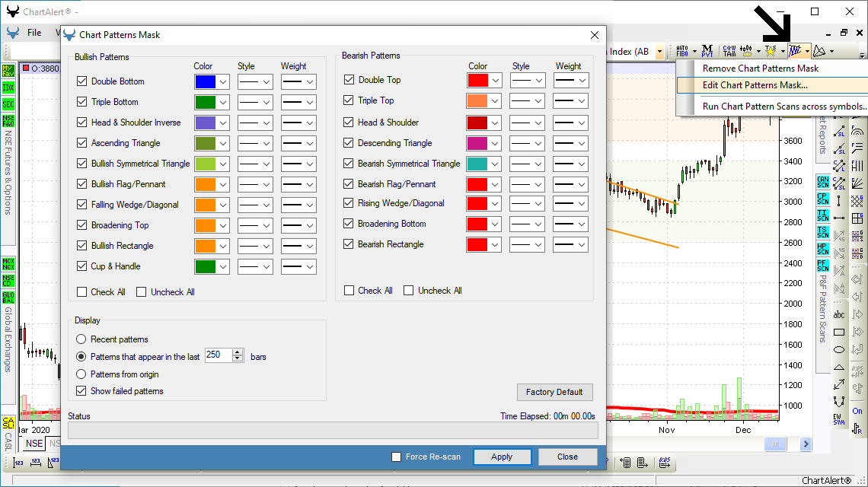This screenshot has width=868, height=487.
Task: Enable the Force Re-scan checkbox
Action: (397, 457)
